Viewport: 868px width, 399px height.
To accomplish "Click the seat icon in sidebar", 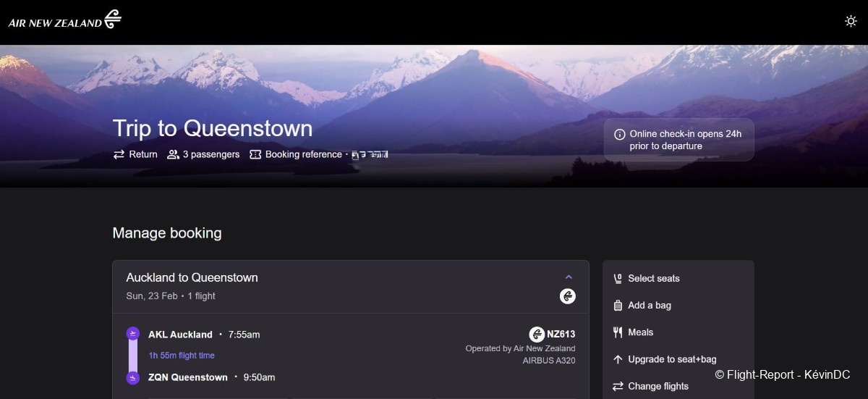I will (618, 278).
